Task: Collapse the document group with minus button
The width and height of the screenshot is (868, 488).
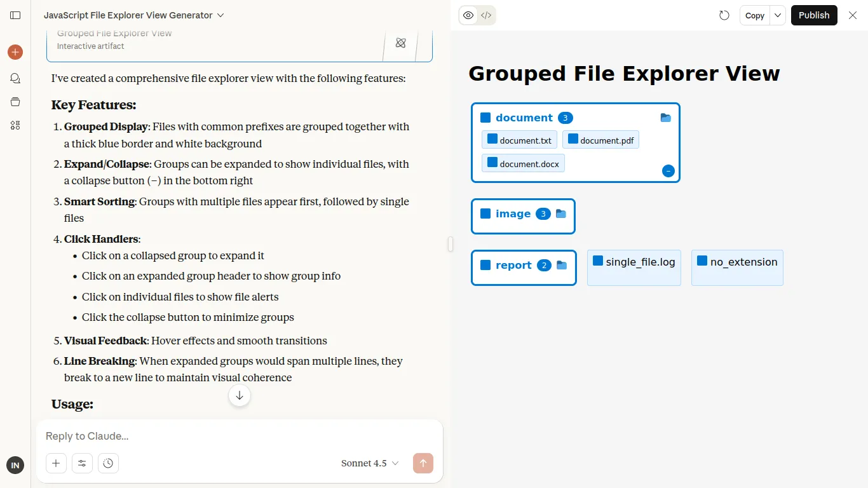Action: [668, 171]
